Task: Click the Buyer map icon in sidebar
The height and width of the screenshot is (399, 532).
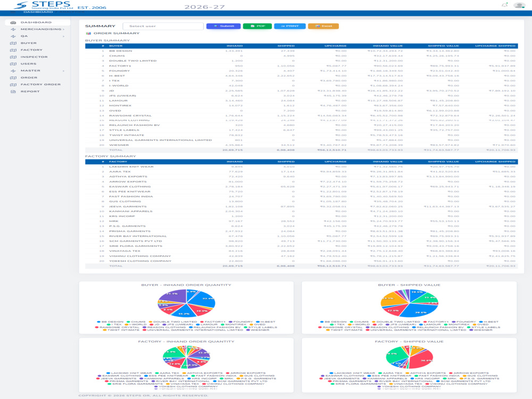Action: [13, 43]
